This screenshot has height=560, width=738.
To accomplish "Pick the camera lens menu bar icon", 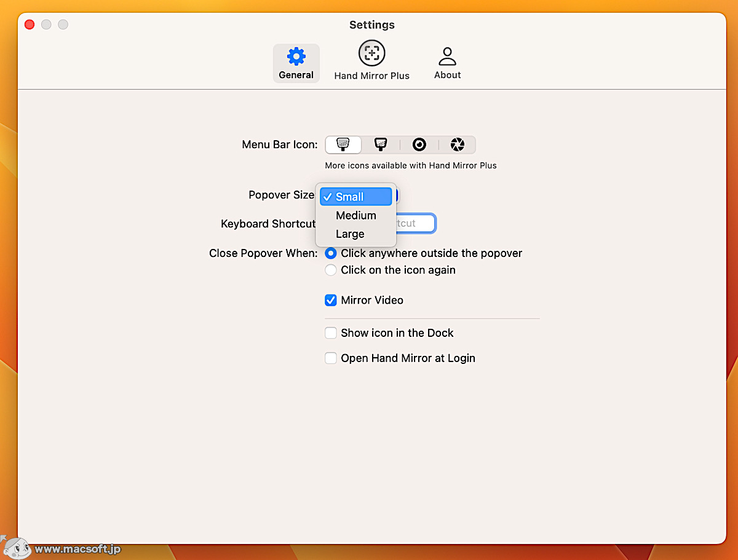I will 419,144.
